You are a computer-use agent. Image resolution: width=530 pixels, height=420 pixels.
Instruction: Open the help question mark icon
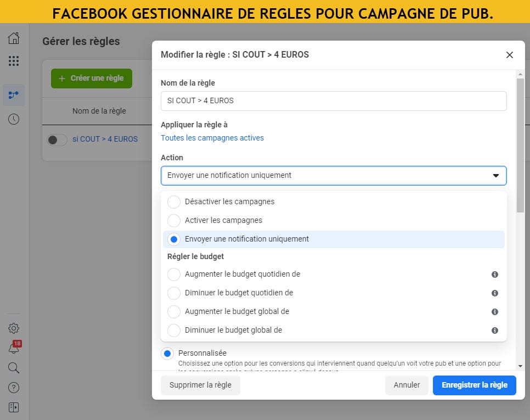point(14,388)
